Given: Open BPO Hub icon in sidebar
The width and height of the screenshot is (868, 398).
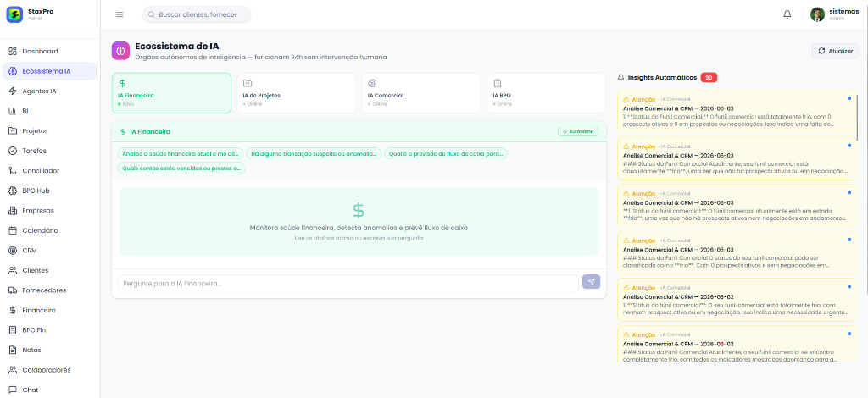Looking at the screenshot, I should [13, 191].
